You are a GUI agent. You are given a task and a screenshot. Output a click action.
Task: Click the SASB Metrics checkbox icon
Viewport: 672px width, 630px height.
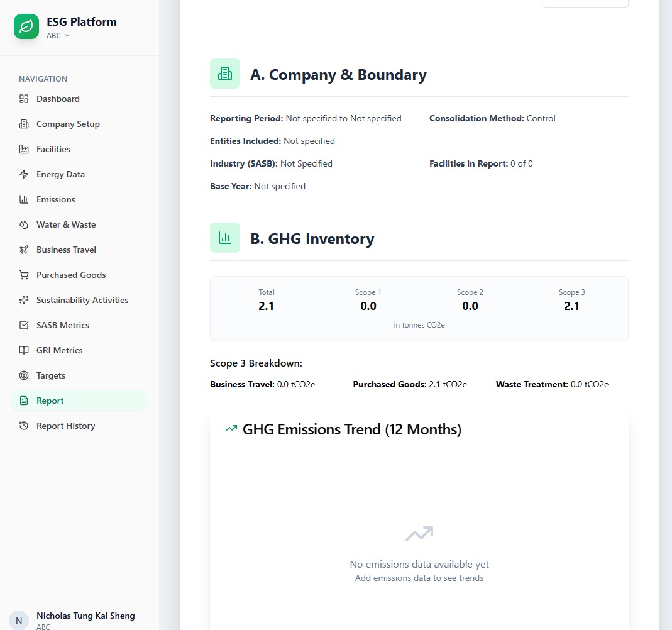click(x=24, y=325)
